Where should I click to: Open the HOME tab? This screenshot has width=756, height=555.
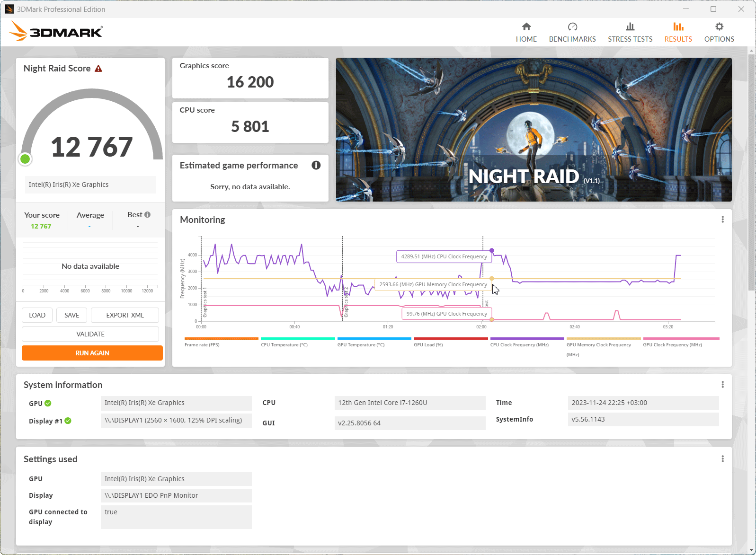pos(526,32)
